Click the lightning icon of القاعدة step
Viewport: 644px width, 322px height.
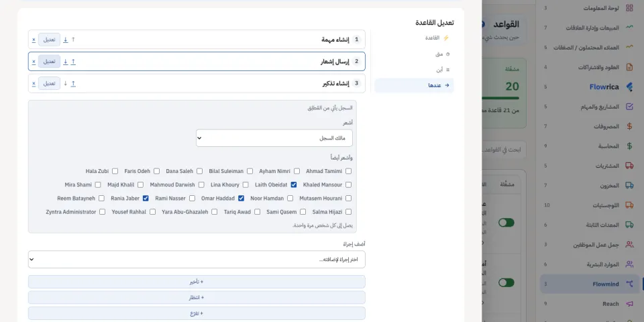(x=446, y=38)
